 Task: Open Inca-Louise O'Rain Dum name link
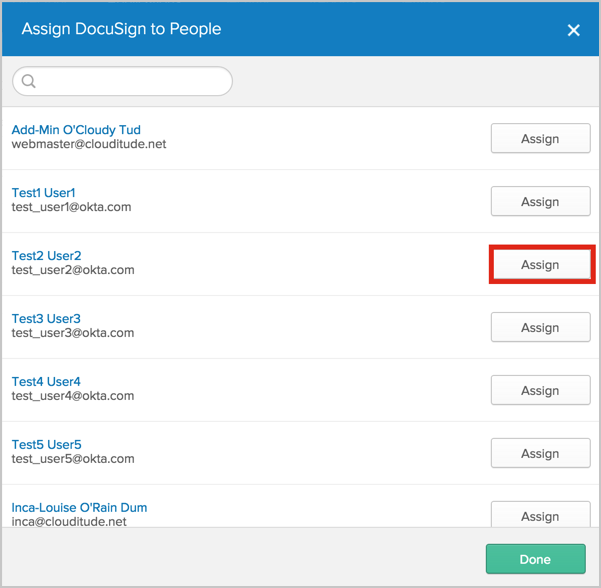[79, 508]
